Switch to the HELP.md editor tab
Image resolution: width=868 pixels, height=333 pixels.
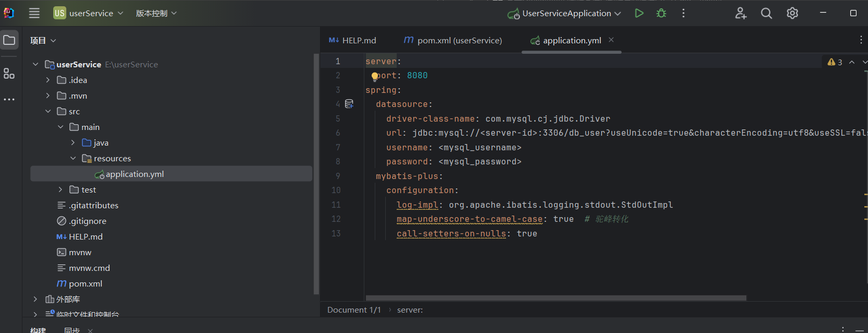[352, 40]
